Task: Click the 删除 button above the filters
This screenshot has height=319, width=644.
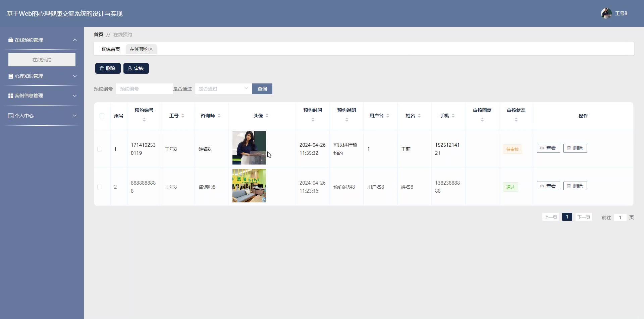Action: point(108,68)
